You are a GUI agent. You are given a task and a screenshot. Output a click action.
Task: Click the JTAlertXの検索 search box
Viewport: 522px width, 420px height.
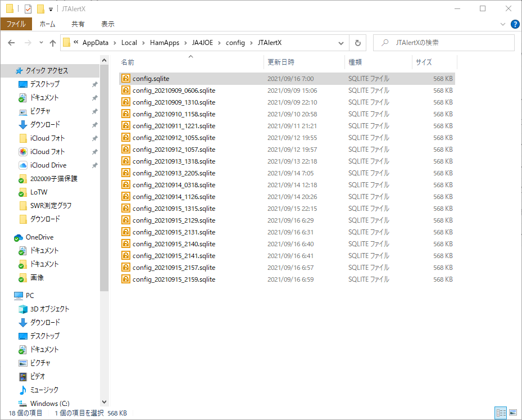444,43
